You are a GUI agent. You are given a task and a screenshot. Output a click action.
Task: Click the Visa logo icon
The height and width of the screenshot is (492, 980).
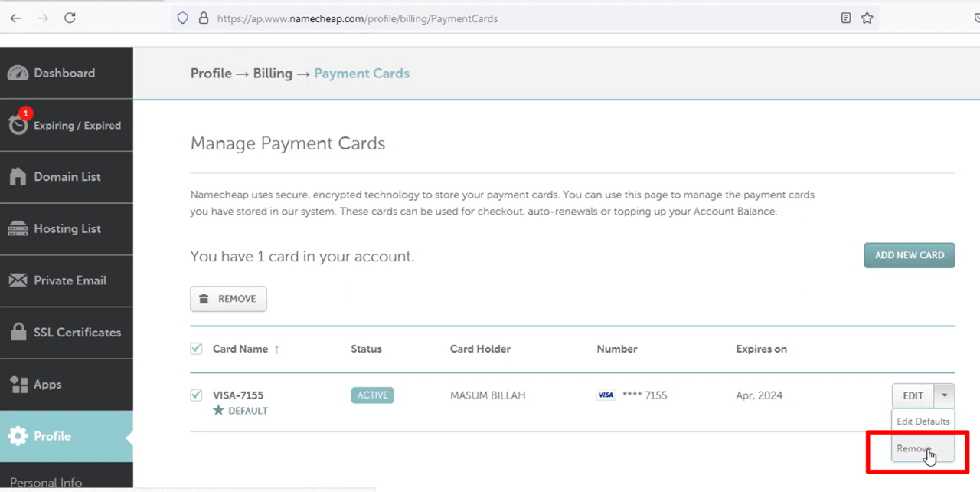[606, 395]
